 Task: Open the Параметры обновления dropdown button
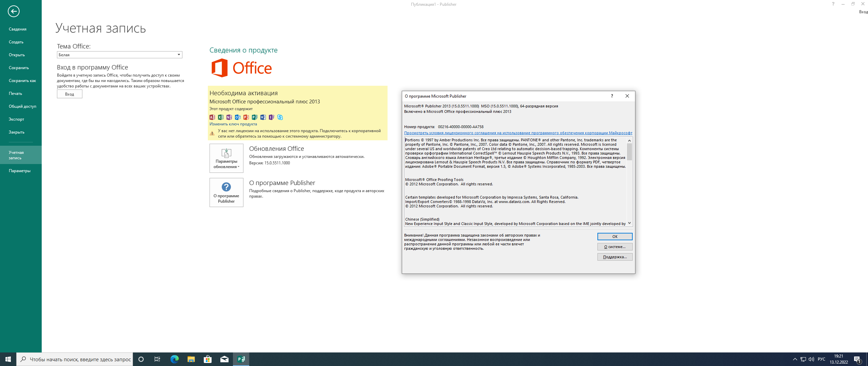tap(226, 158)
